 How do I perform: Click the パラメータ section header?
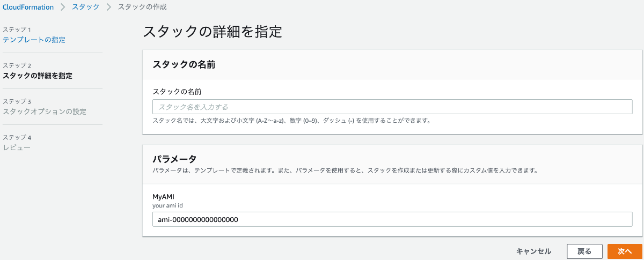pos(174,159)
